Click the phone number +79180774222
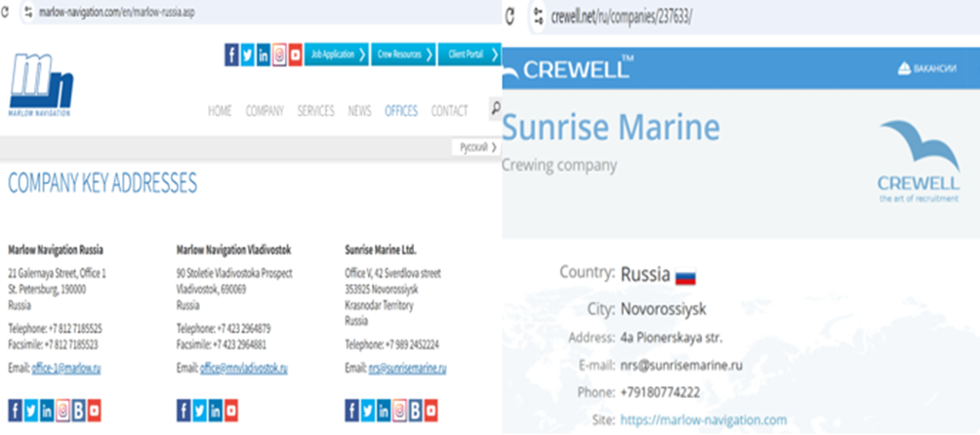The height and width of the screenshot is (435, 980). (660, 392)
